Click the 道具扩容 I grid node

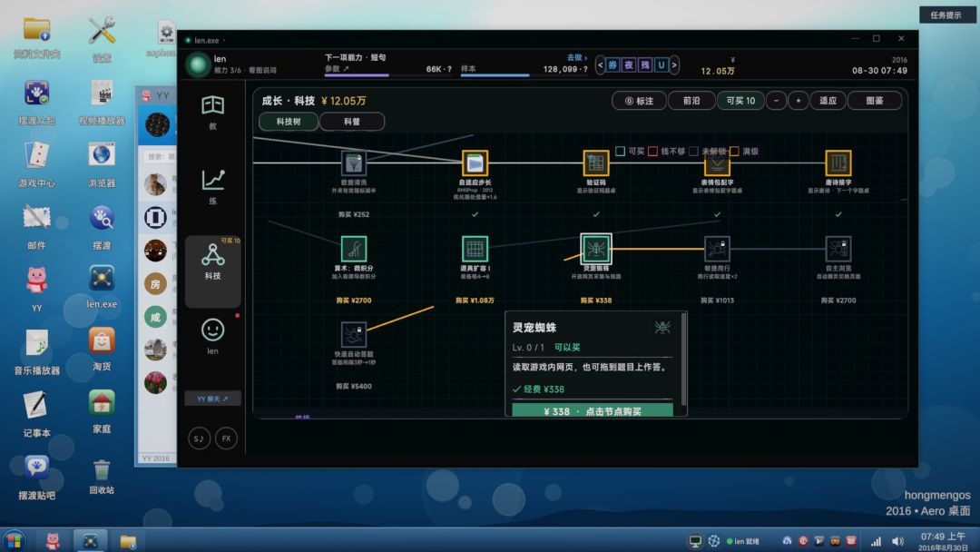click(x=475, y=249)
